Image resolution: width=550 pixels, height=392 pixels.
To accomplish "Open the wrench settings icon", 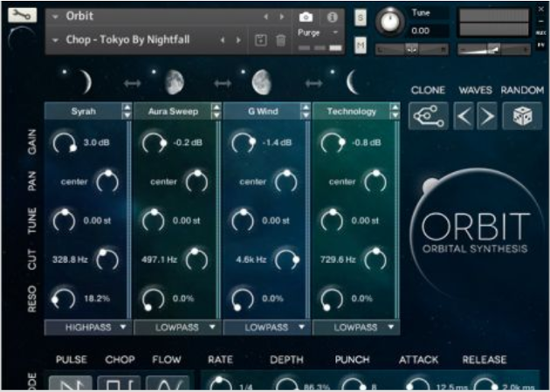I will tap(22, 15).
